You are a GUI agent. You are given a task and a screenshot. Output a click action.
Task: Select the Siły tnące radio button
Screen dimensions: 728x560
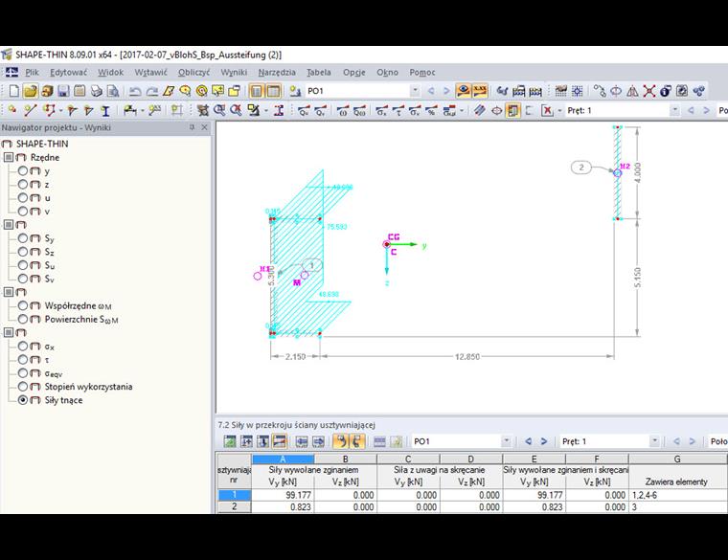(x=23, y=400)
